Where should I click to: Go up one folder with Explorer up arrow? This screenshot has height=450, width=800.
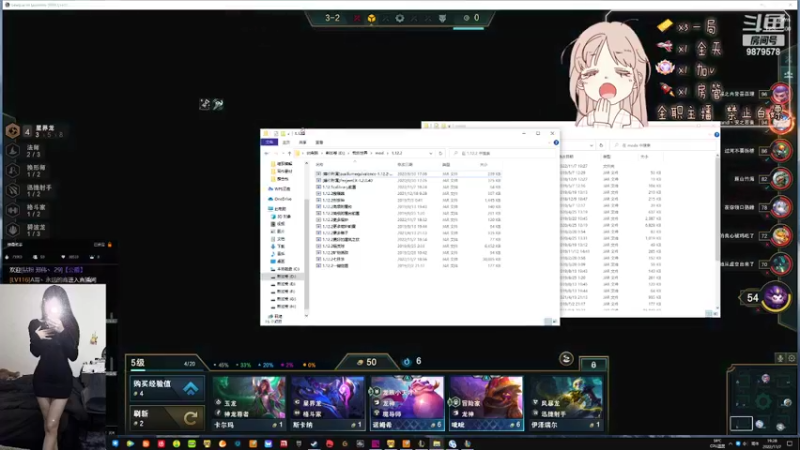[x=290, y=153]
